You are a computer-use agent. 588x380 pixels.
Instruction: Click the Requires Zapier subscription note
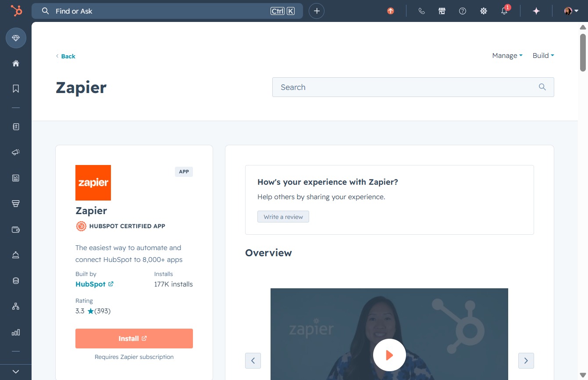(x=134, y=357)
